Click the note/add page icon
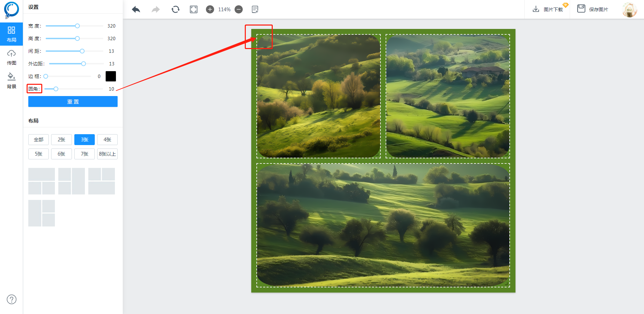 tap(255, 10)
